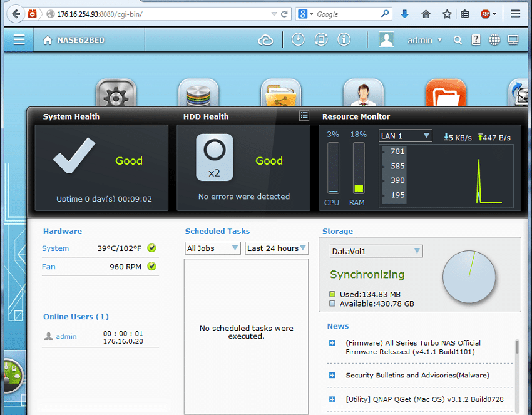This screenshot has width=532, height=415.
Task: Open Adblock Plus ABP dropdown
Action: point(489,14)
